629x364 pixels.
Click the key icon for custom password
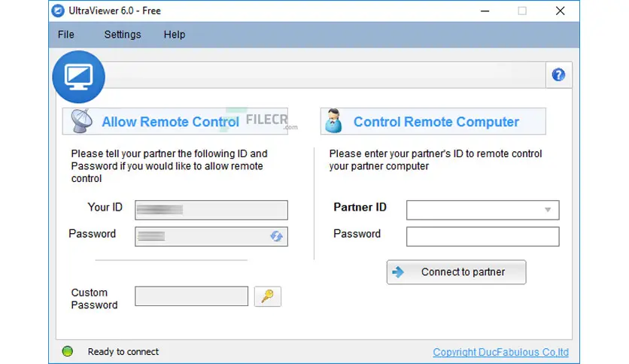tap(268, 296)
